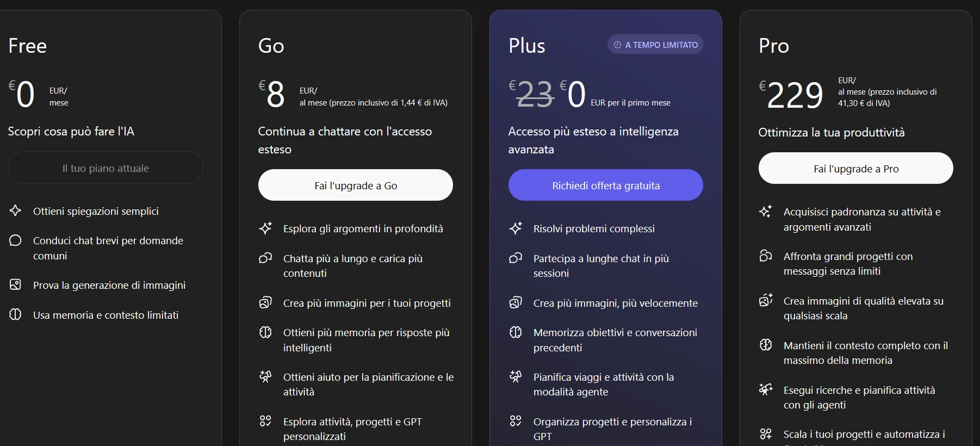This screenshot has width=980, height=446.
Task: Click the image icon beside "Prova la generazione di immagini"
Action: click(x=15, y=284)
